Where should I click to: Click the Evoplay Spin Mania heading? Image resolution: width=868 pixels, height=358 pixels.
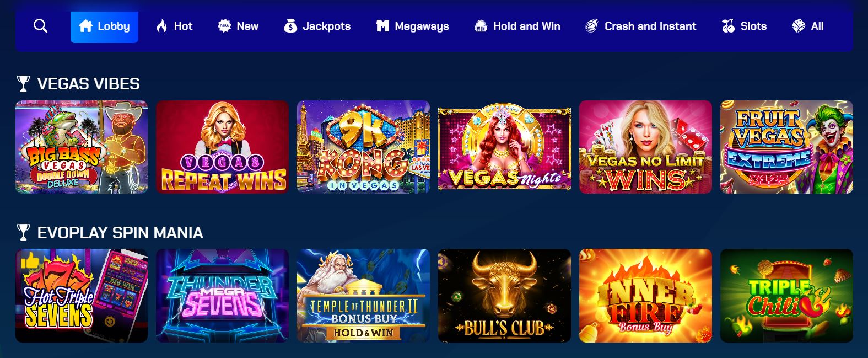pyautogui.click(x=120, y=233)
